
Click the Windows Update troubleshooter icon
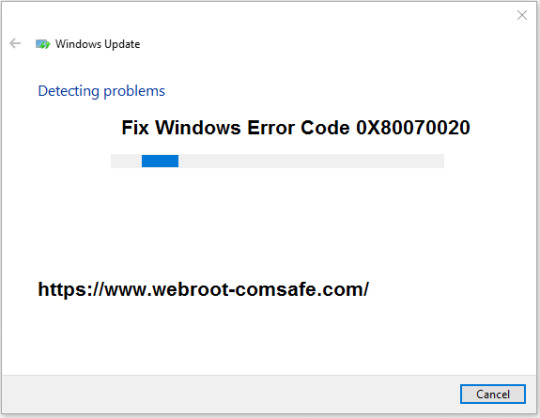43,44
